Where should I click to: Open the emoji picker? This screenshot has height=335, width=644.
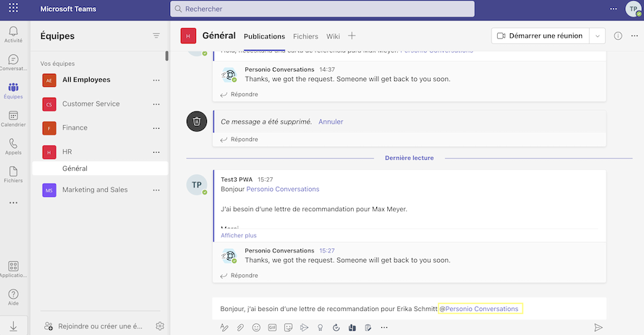(x=256, y=327)
